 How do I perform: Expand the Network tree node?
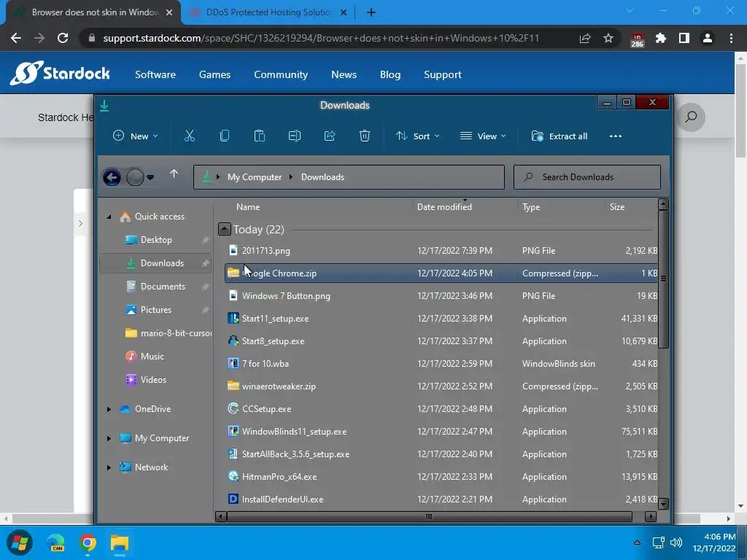click(109, 467)
